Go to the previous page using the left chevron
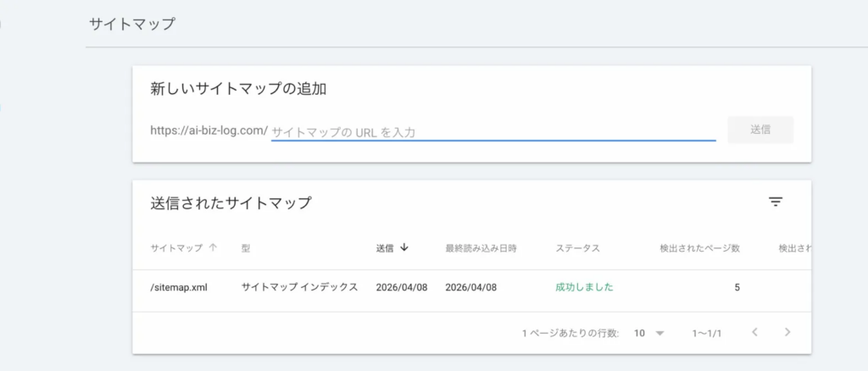The height and width of the screenshot is (371, 868). coord(754,332)
